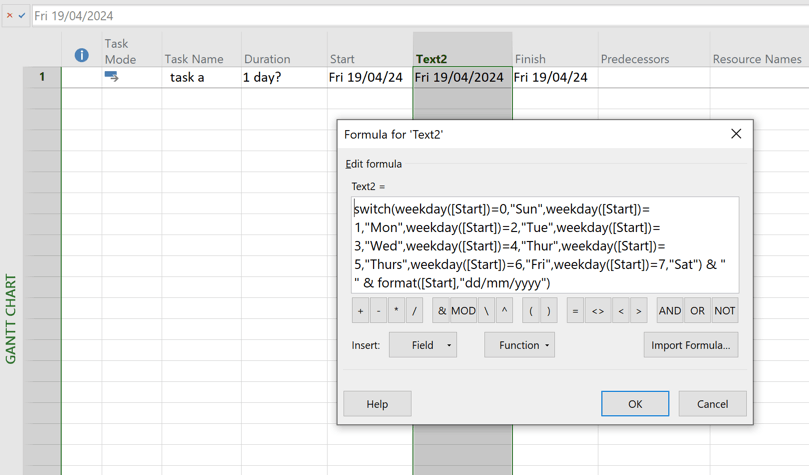Insert the NOT logical operator

724,310
